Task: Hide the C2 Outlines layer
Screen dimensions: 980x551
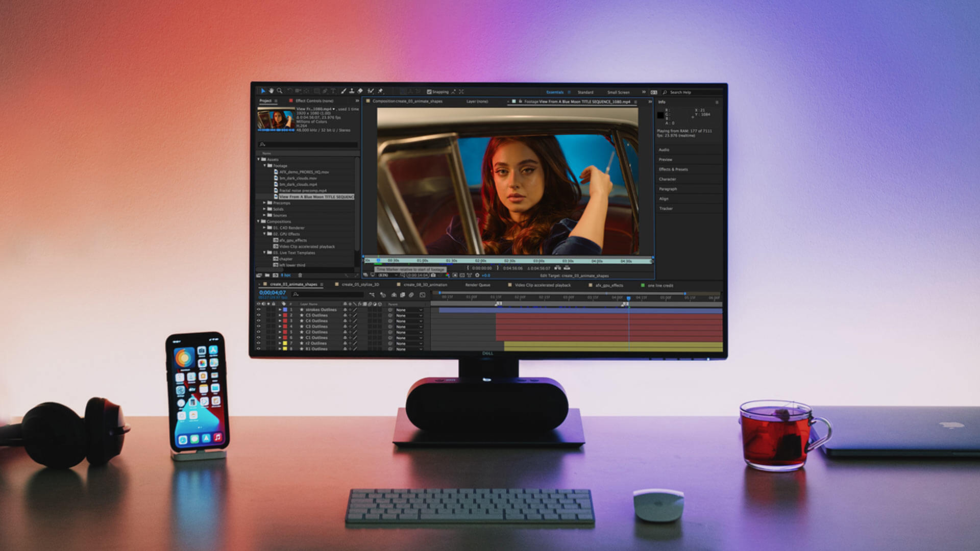Action: (259, 332)
